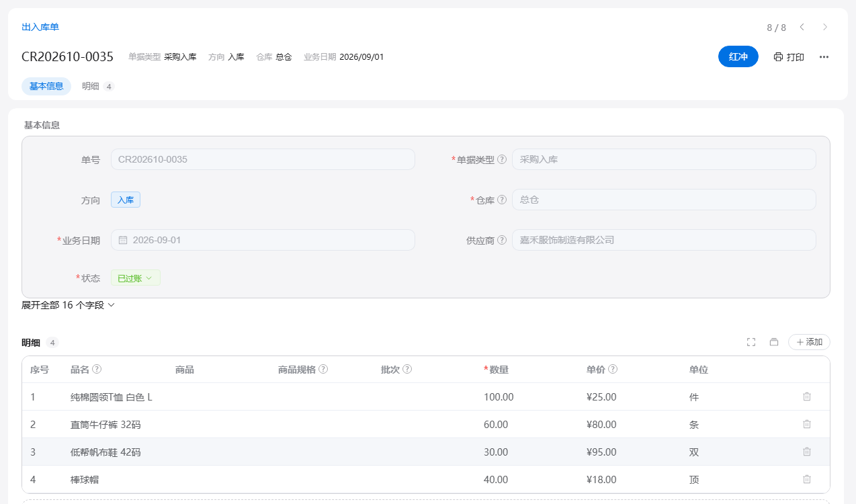This screenshot has width=856, height=504.
Task: Click help icon next to 商品规格 header
Action: (x=323, y=369)
